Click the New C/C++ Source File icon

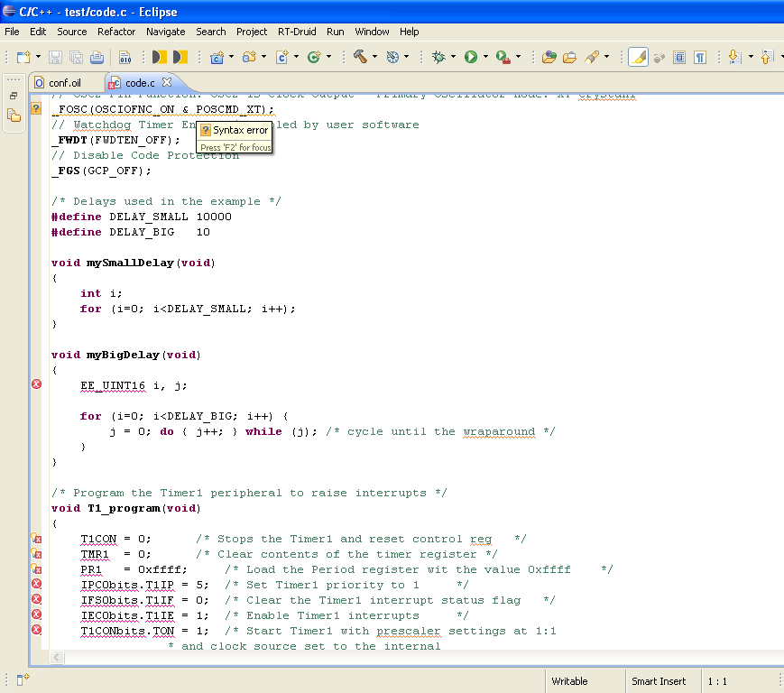282,57
